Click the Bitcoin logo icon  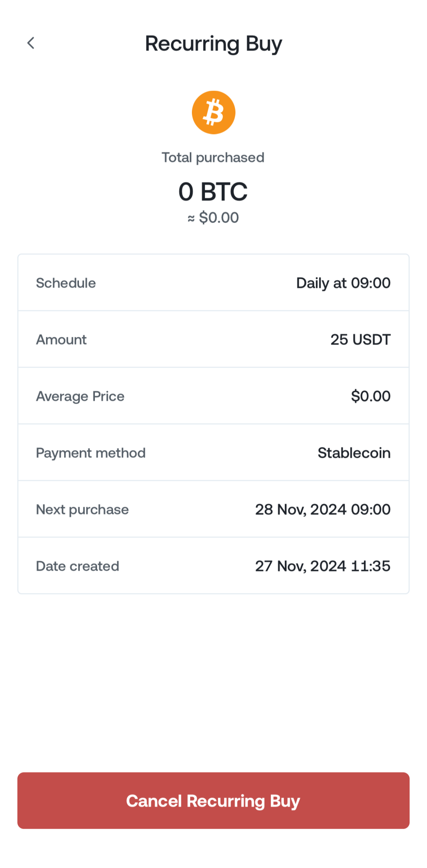pos(213,112)
